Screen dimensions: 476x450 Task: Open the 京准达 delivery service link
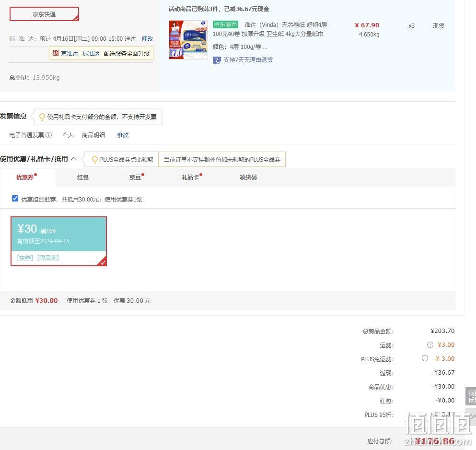pos(70,53)
